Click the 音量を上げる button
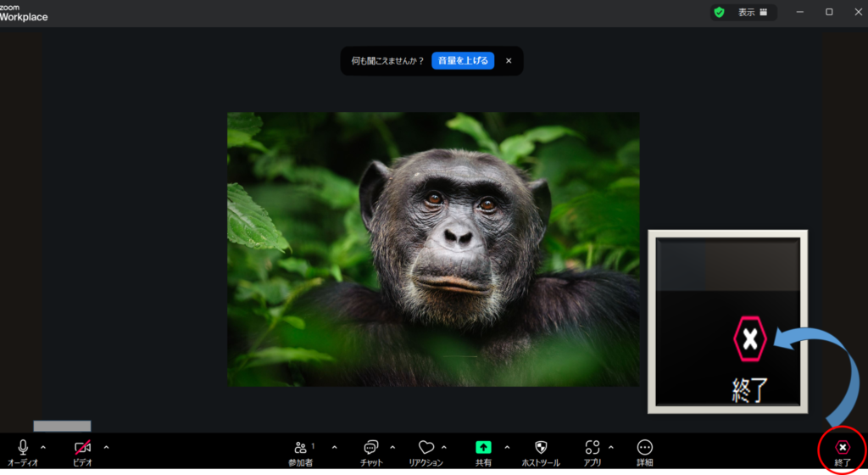This screenshot has width=868, height=475. point(463,61)
